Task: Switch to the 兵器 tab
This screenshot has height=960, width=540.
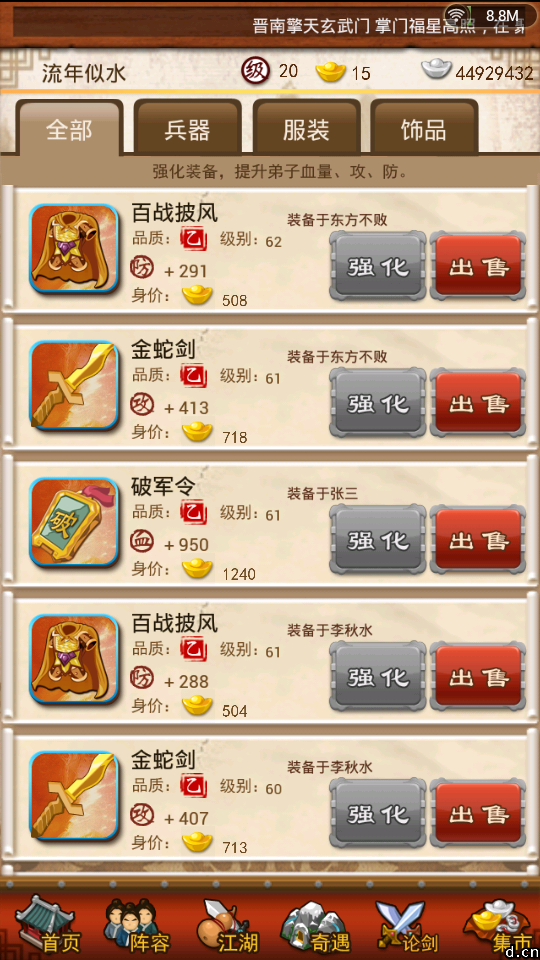Action: 187,130
